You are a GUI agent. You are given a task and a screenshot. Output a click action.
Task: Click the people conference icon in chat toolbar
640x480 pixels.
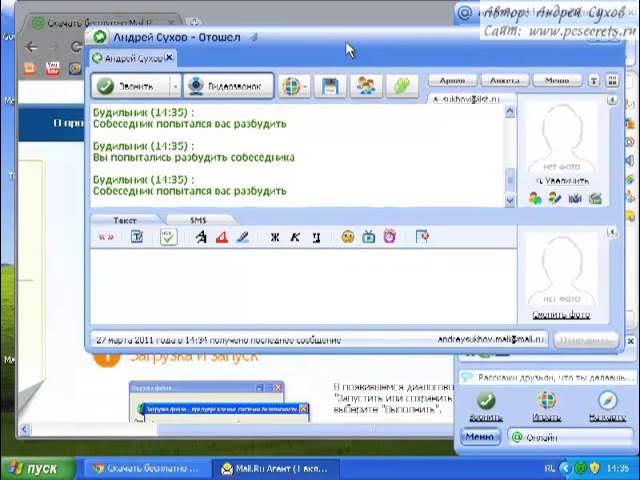coord(366,86)
